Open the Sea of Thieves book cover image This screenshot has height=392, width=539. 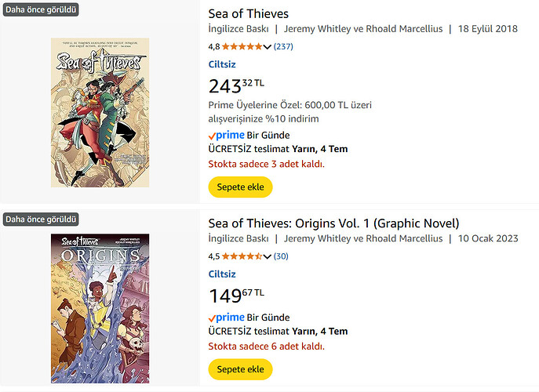click(x=100, y=113)
